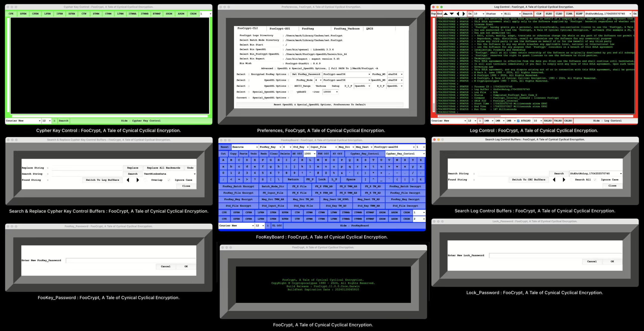The width and height of the screenshot is (644, 331).
Task: Click the left arrow in Log Control toolbar
Action: [458, 14]
